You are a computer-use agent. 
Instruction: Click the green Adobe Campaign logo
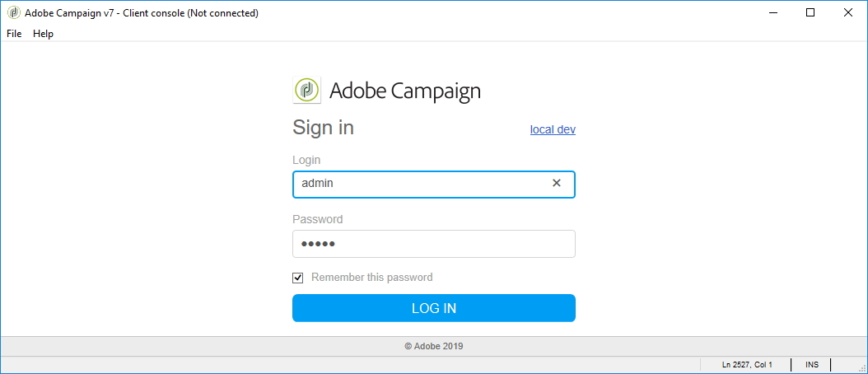point(307,91)
